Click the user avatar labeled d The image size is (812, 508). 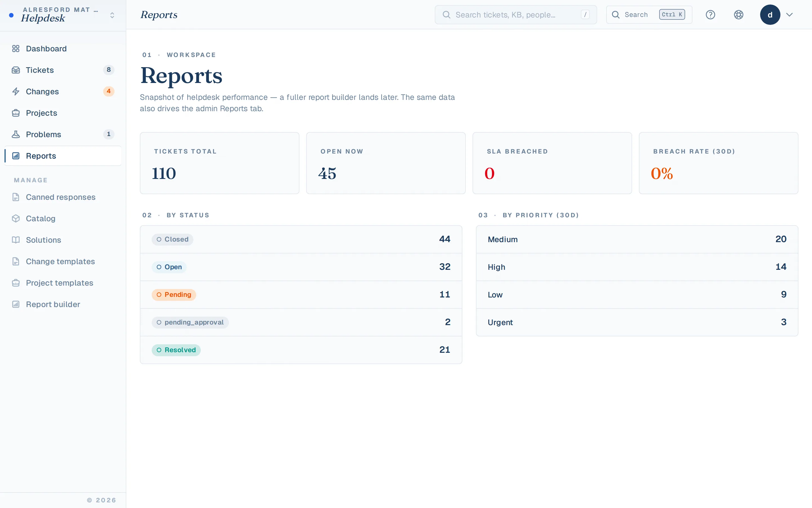pos(770,15)
